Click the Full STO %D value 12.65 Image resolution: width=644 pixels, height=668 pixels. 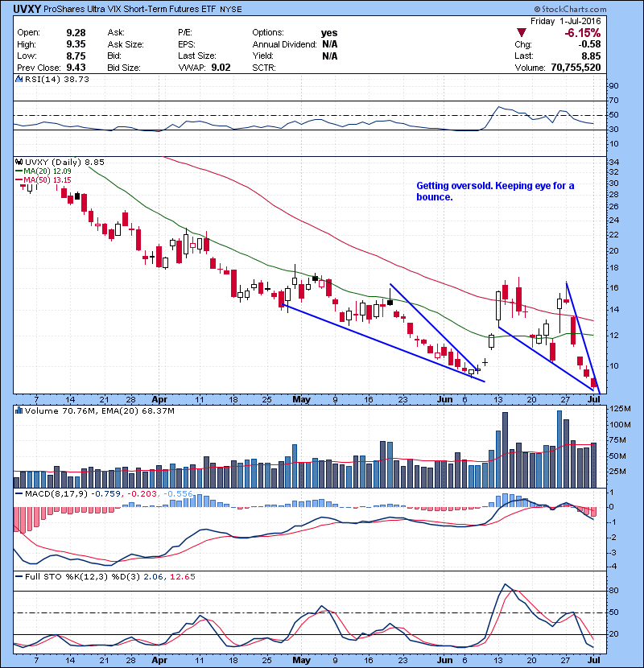183,576
